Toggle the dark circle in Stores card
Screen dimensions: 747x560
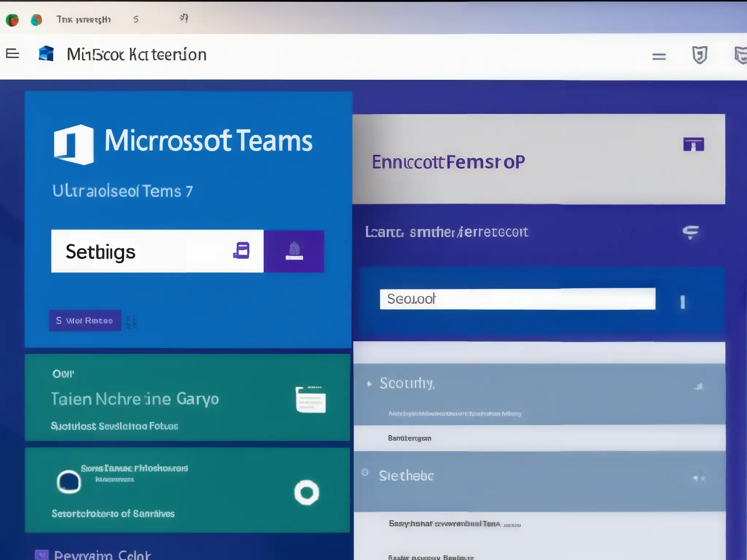click(x=69, y=482)
